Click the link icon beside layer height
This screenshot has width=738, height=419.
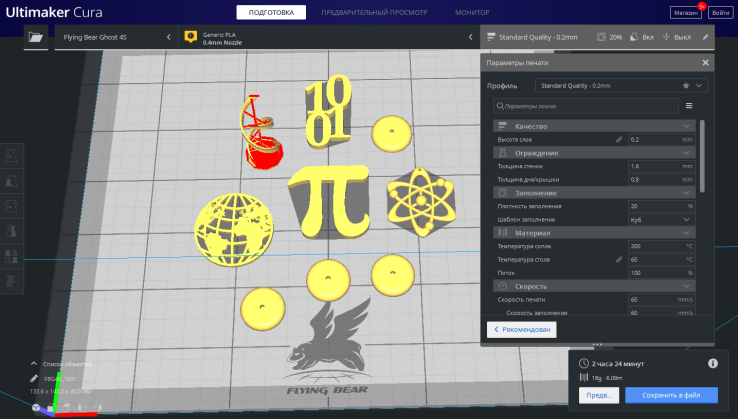click(x=618, y=139)
